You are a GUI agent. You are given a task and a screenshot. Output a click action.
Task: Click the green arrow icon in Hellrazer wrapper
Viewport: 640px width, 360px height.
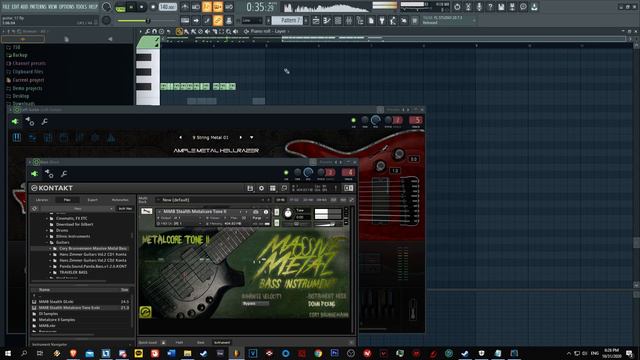[x=15, y=121]
